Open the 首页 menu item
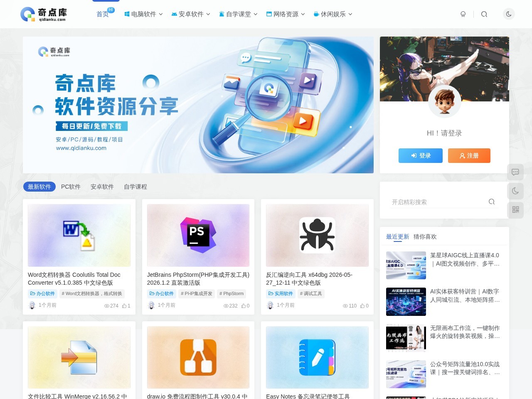The image size is (532, 399). [102, 14]
